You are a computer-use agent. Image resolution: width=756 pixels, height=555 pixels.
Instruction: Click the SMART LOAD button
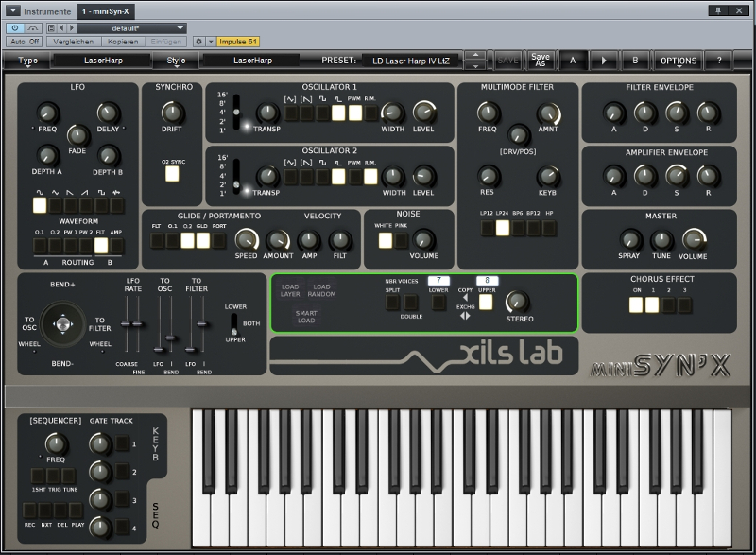pos(306,317)
